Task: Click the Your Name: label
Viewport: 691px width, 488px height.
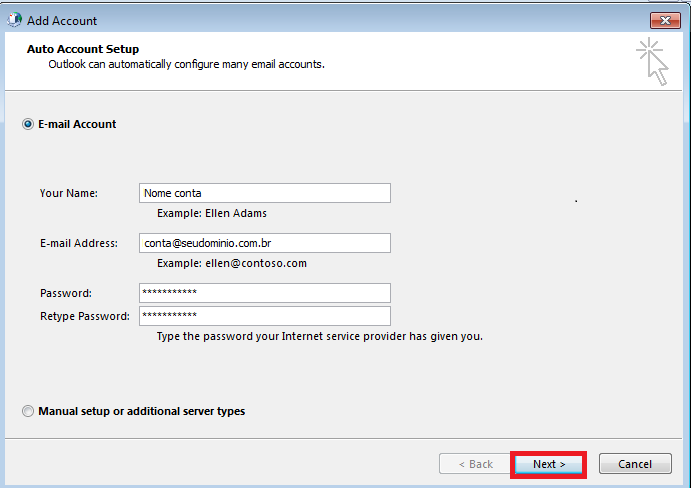Action: click(69, 193)
